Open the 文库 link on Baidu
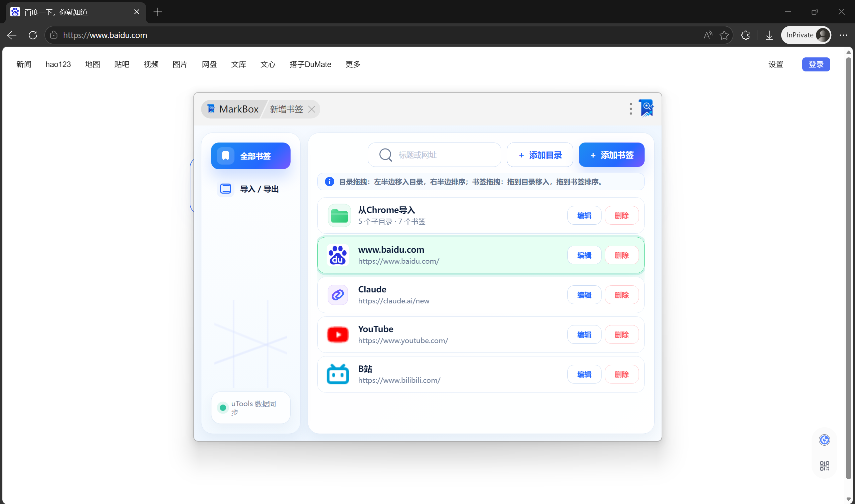The image size is (855, 504). (x=238, y=64)
